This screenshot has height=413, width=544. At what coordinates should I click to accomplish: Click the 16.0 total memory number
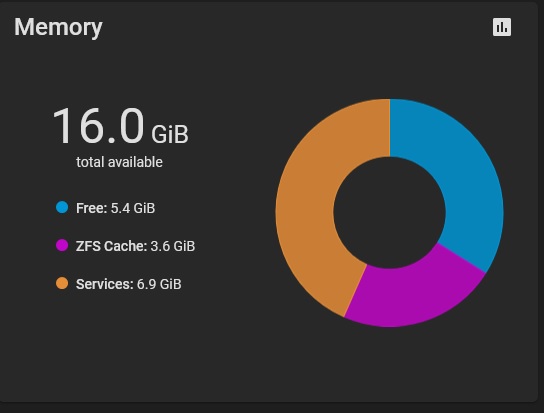(x=98, y=126)
